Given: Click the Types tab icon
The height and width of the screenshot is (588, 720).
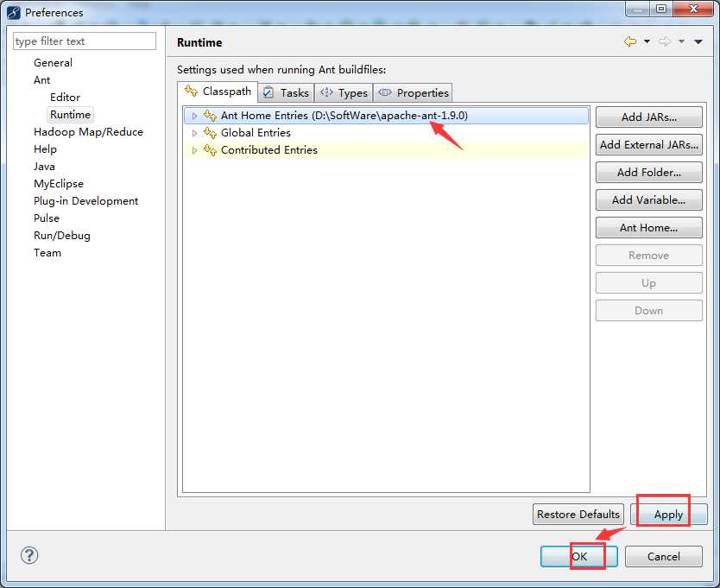Looking at the screenshot, I should (326, 92).
